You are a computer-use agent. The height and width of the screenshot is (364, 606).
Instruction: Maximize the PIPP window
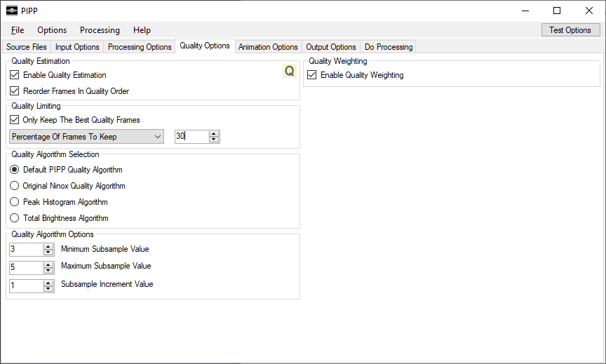tap(557, 11)
